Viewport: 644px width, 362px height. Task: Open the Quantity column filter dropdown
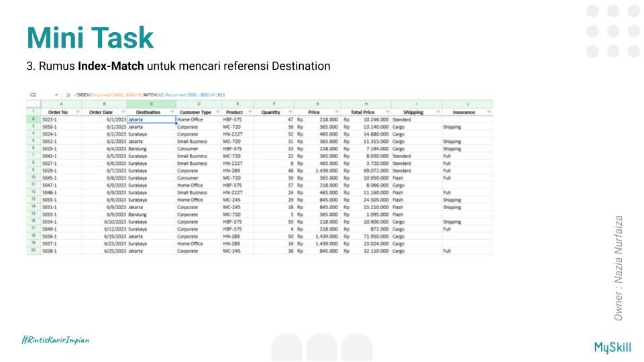290,112
